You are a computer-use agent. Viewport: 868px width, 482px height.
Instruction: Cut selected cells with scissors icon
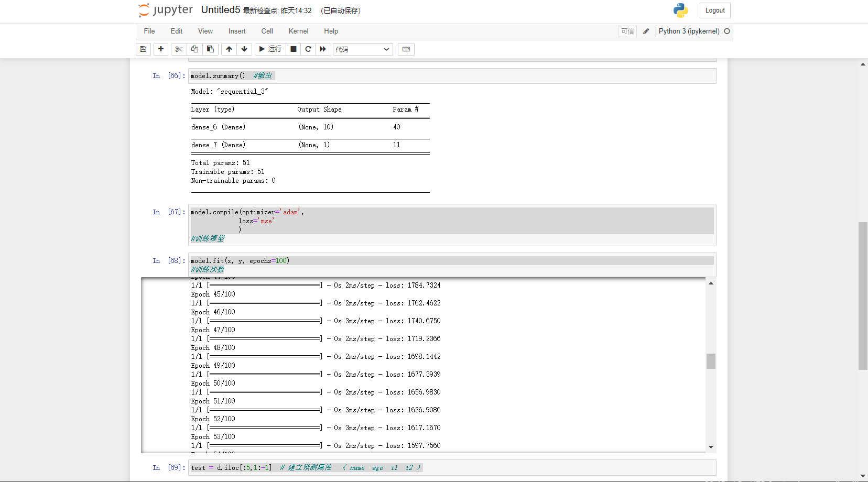pos(179,49)
